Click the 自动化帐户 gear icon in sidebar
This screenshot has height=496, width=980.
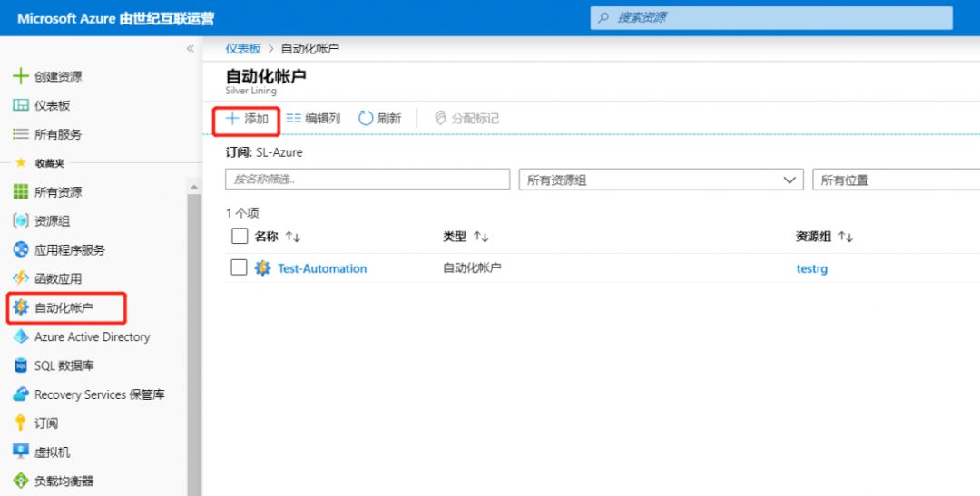coord(21,307)
